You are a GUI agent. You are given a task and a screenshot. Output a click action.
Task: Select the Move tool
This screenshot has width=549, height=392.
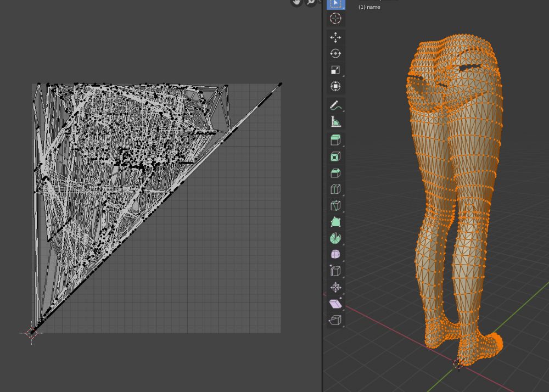coord(335,37)
